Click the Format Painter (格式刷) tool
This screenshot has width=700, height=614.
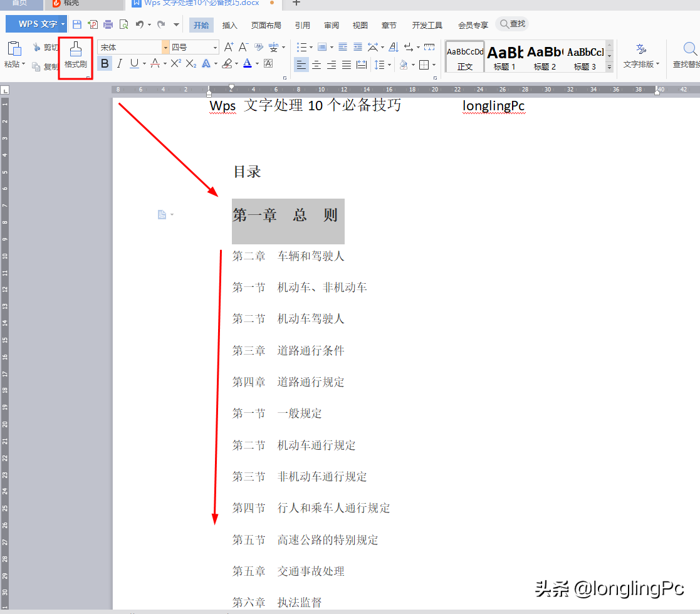pyautogui.click(x=75, y=55)
